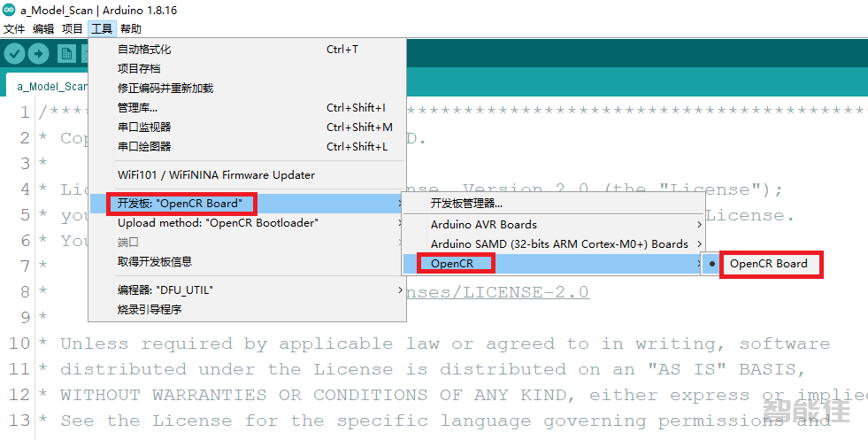Select the OpenCR Board radio option
This screenshot has height=440, width=868.
click(768, 264)
